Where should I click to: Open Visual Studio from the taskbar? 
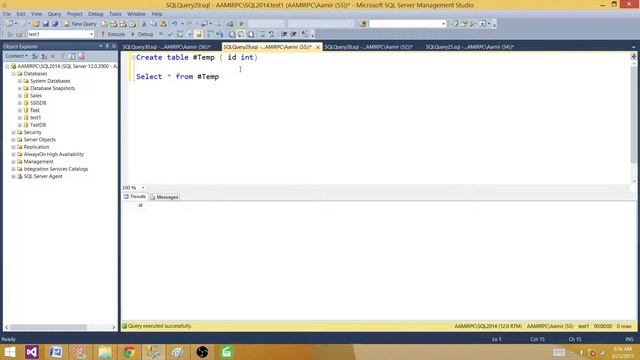point(32,352)
